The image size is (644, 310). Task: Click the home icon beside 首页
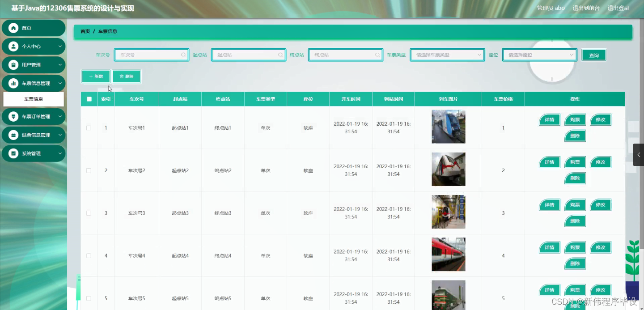[14, 28]
